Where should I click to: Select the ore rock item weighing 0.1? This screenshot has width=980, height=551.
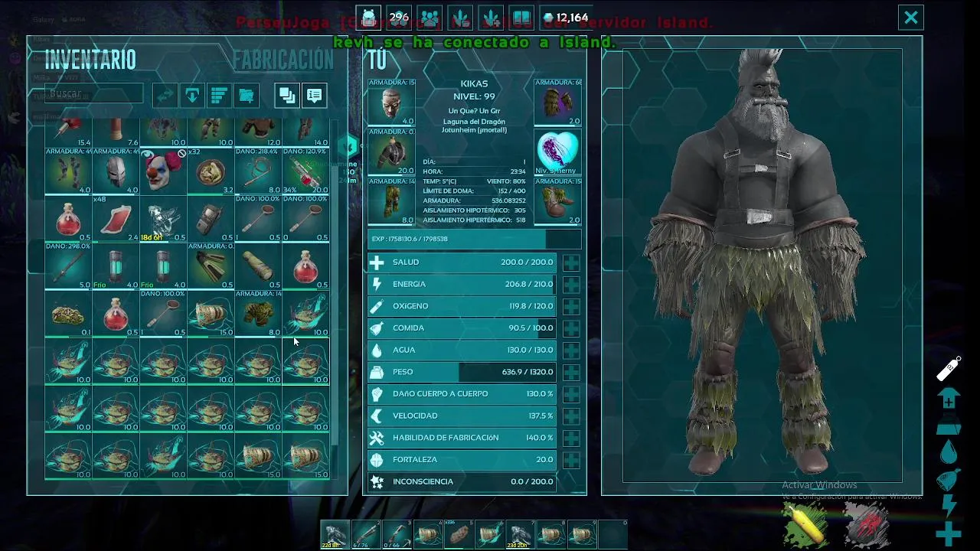(68, 314)
